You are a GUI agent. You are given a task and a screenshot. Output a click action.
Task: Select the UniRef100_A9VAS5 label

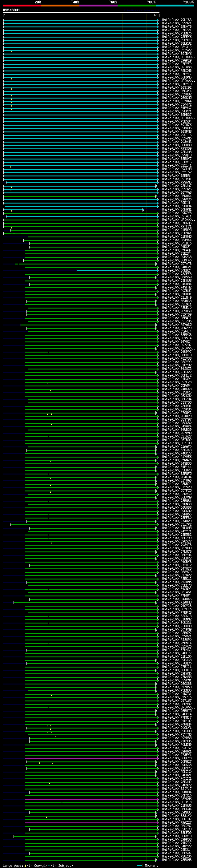[x=177, y=325]
